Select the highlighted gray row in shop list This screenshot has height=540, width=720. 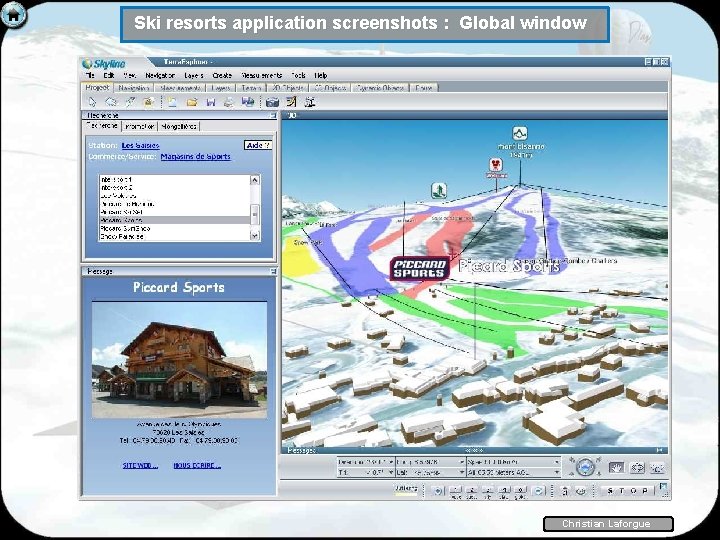pos(174,220)
